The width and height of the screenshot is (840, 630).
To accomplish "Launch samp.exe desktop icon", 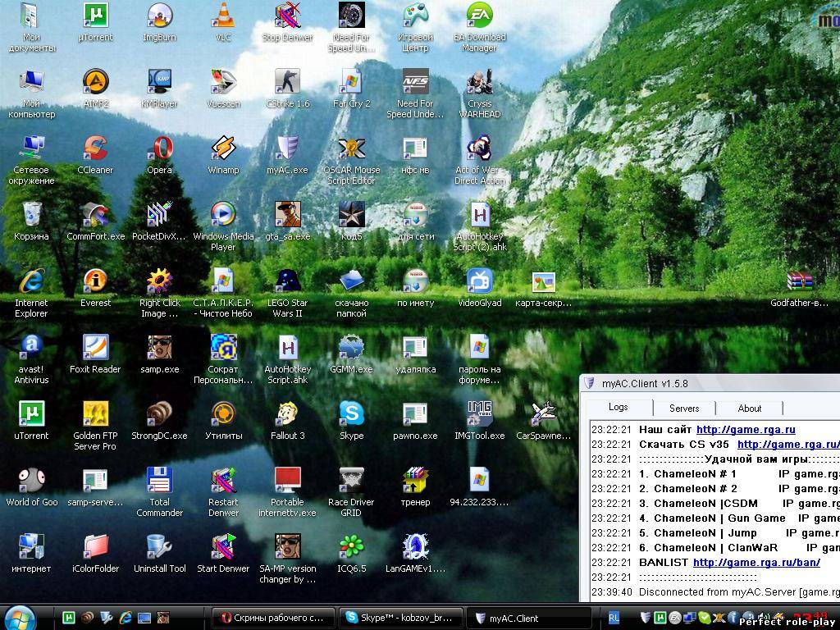I will click(160, 354).
